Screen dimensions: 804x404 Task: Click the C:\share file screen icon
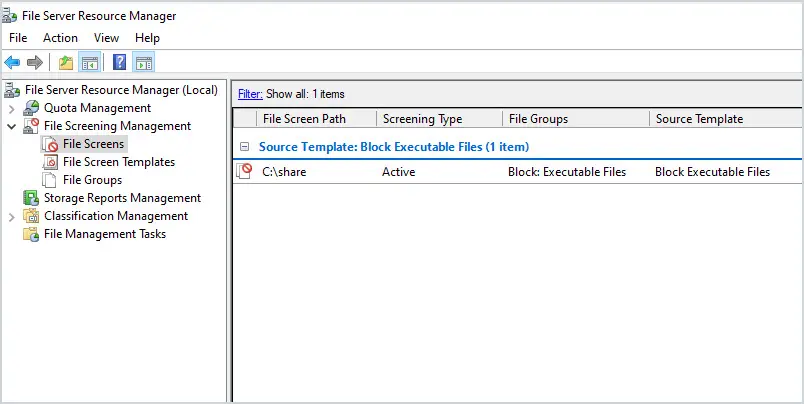click(x=244, y=171)
